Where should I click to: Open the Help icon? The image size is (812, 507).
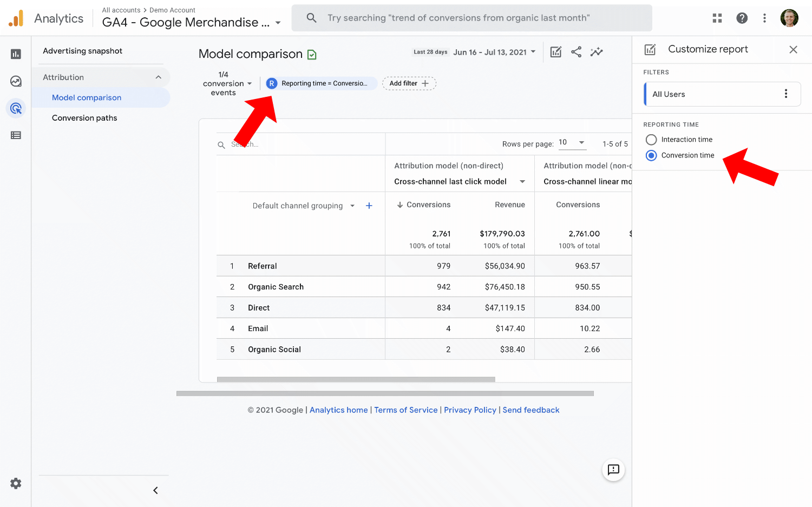[x=742, y=18]
